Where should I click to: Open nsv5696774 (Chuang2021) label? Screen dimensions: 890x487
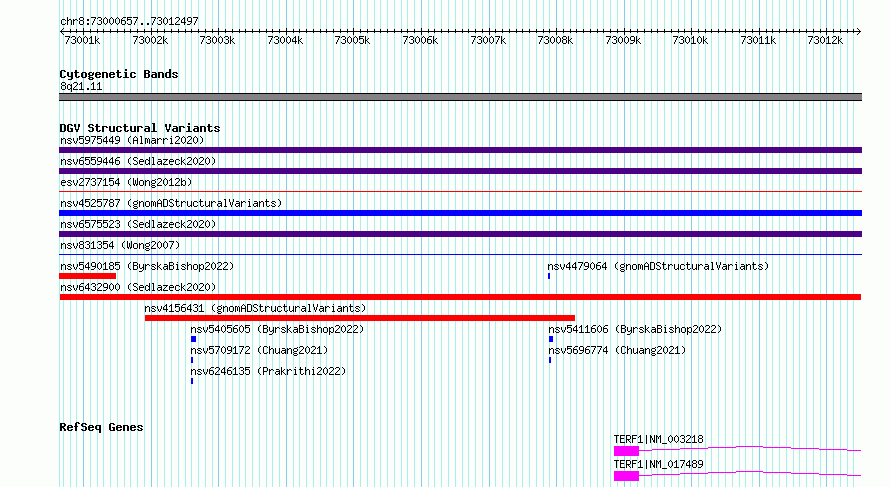pyautogui.click(x=617, y=350)
